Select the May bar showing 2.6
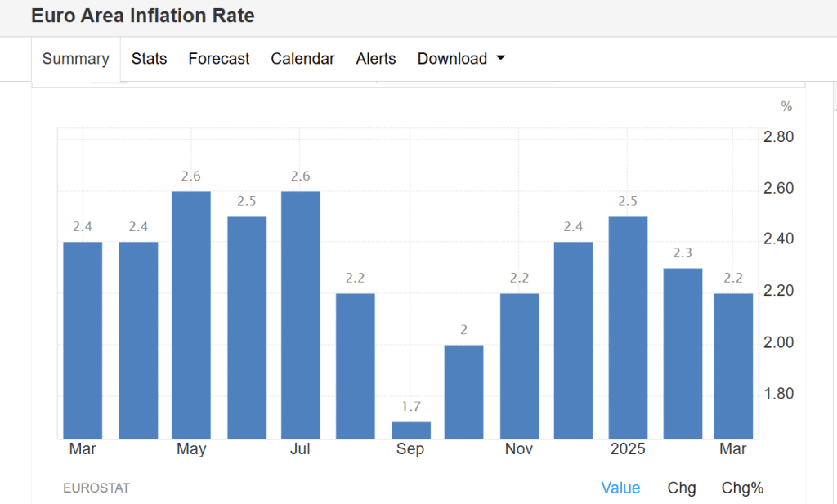Viewport: 837px width, 504px height. click(191, 315)
